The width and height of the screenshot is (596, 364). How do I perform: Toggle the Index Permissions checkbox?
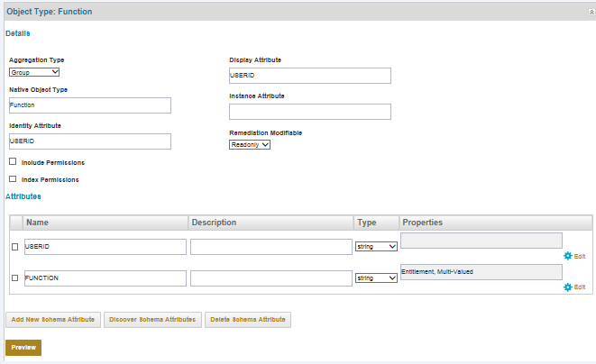[13, 179]
